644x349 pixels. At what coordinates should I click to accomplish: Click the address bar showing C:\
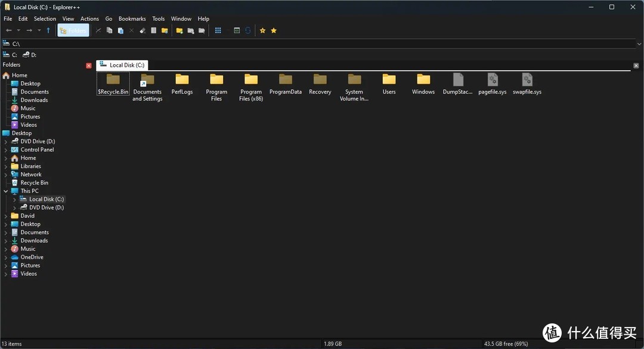[x=298, y=43]
